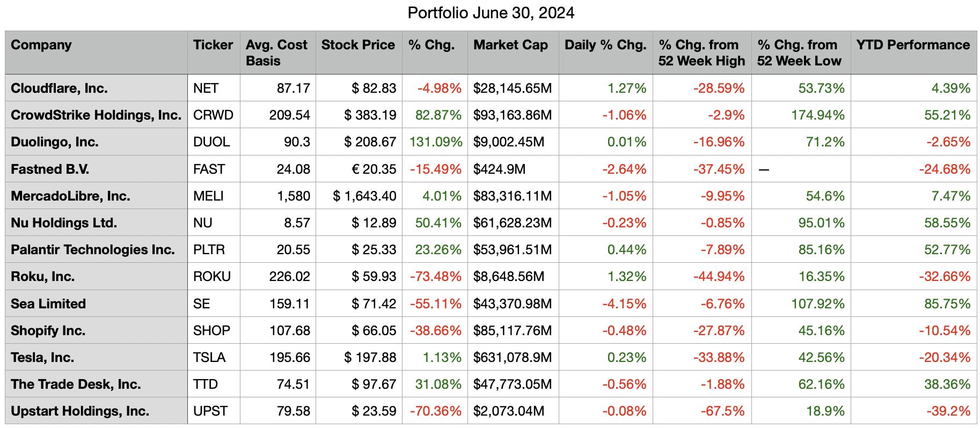Image resolution: width=980 pixels, height=429 pixels.
Task: Click Upstart's -67.5% 52 week high cell
Action: 722,411
